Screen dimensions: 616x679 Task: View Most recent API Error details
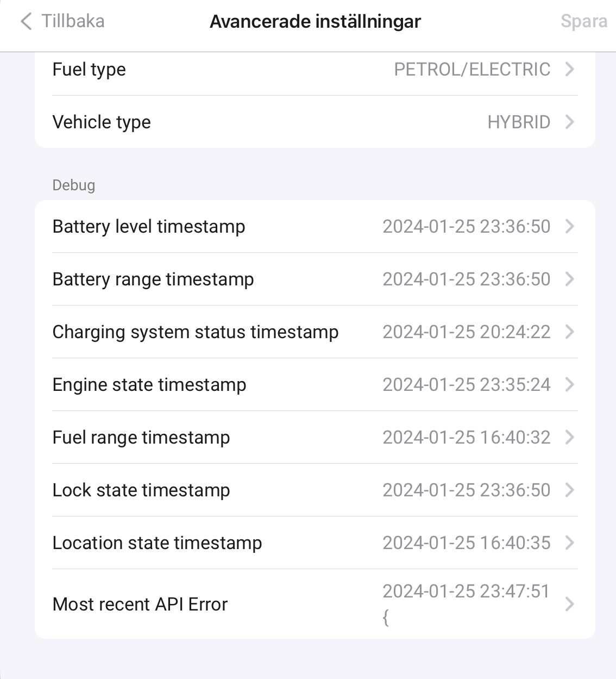pos(140,605)
